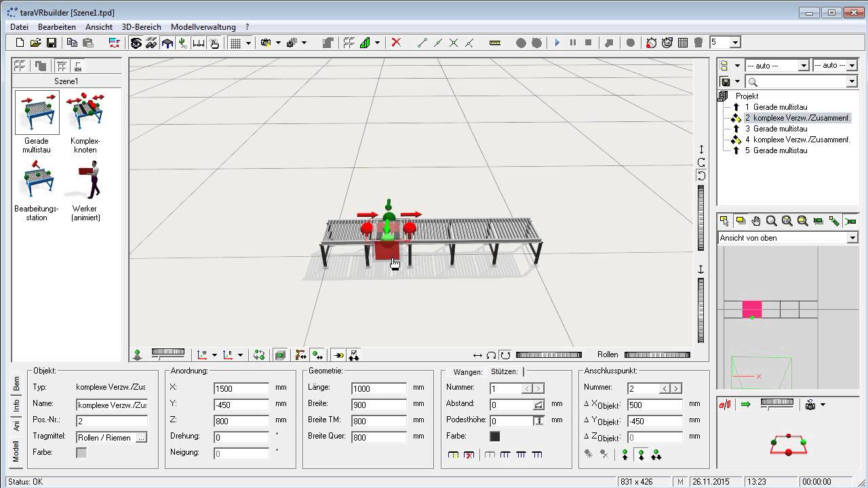Select the Gerade multistau conveyor thumbnail
The width and height of the screenshot is (868, 488).
pyautogui.click(x=37, y=112)
